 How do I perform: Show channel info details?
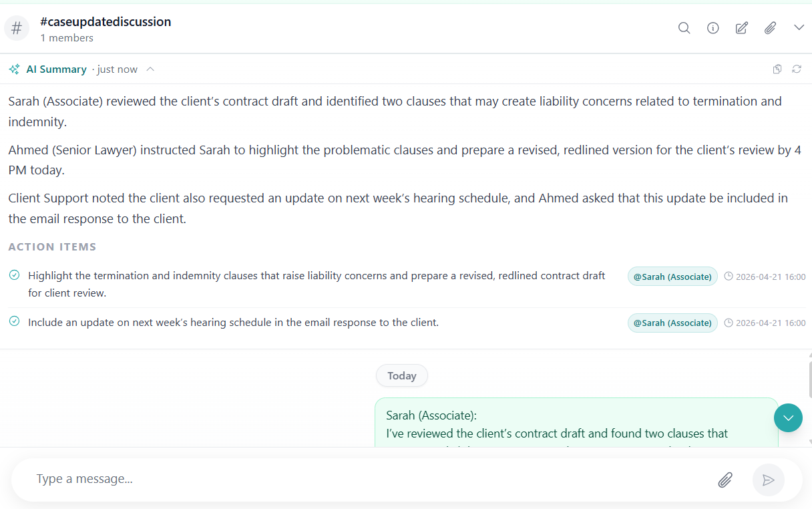point(713,28)
